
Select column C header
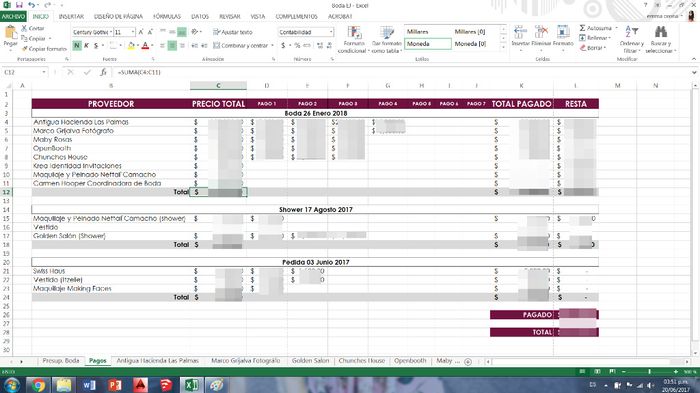(218, 85)
